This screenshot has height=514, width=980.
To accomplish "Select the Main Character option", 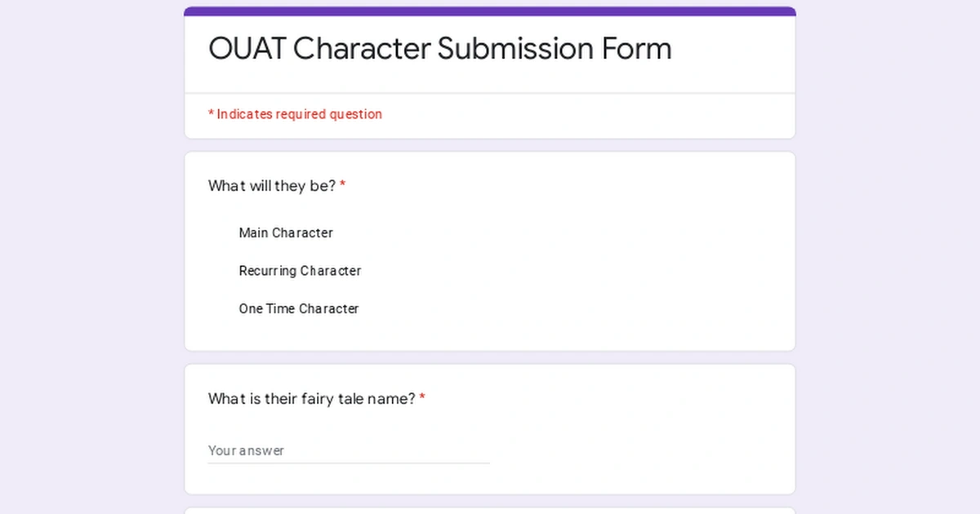I will [x=285, y=233].
